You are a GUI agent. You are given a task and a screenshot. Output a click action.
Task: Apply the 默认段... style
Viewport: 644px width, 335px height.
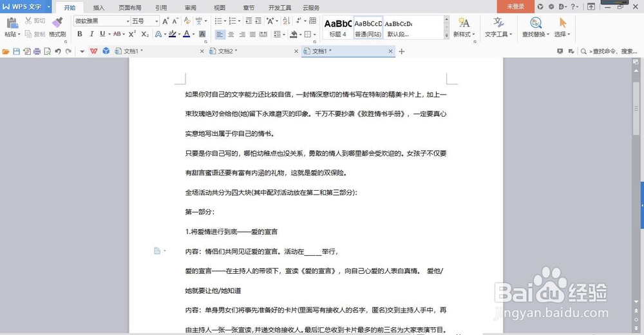click(x=399, y=28)
